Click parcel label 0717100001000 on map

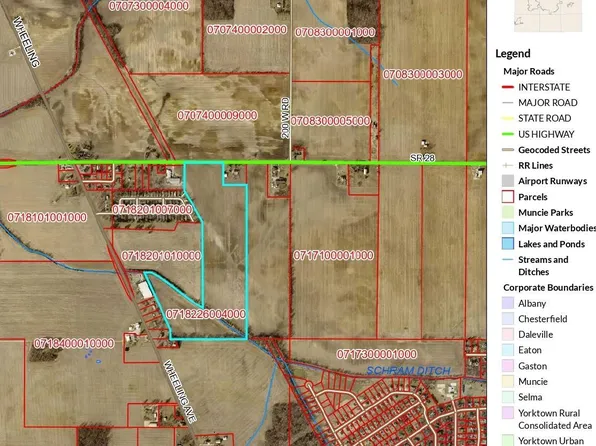[333, 256]
